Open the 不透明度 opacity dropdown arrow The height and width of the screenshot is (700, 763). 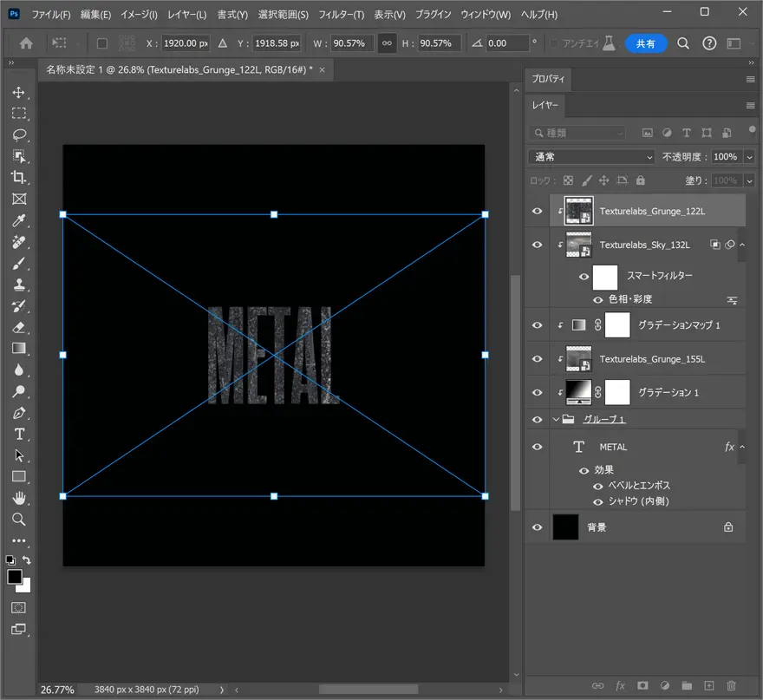(749, 157)
